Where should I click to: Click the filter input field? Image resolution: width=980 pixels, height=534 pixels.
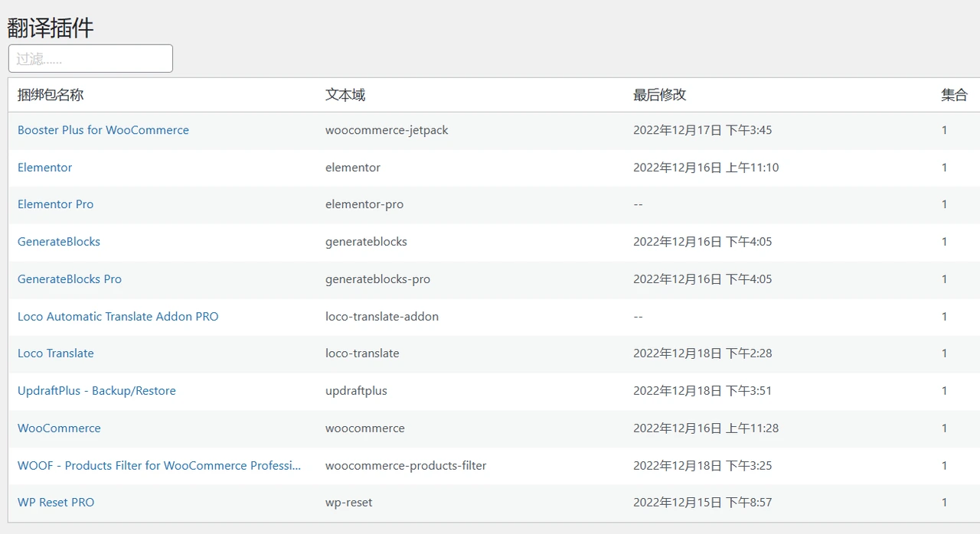(90, 59)
